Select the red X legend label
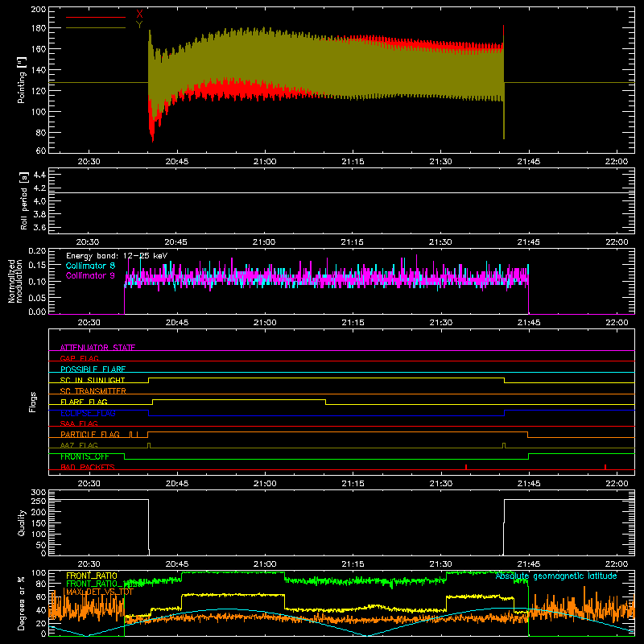The image size is (644, 644). click(x=139, y=14)
